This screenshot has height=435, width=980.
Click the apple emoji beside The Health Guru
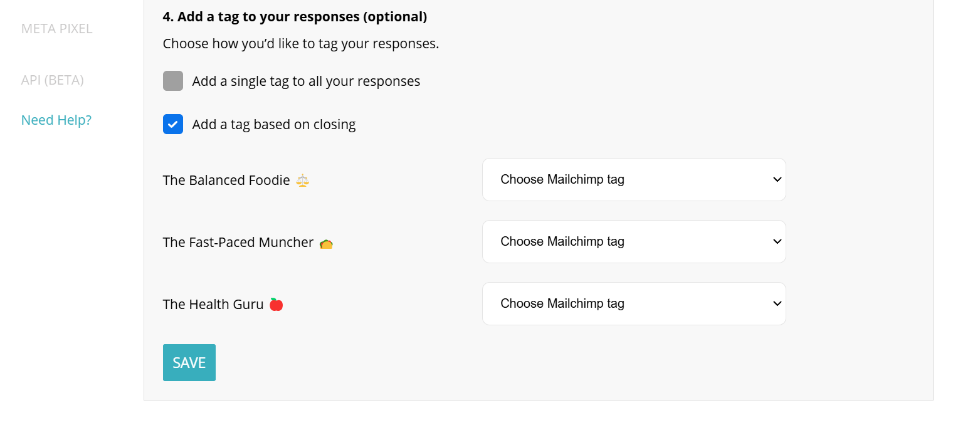275,304
